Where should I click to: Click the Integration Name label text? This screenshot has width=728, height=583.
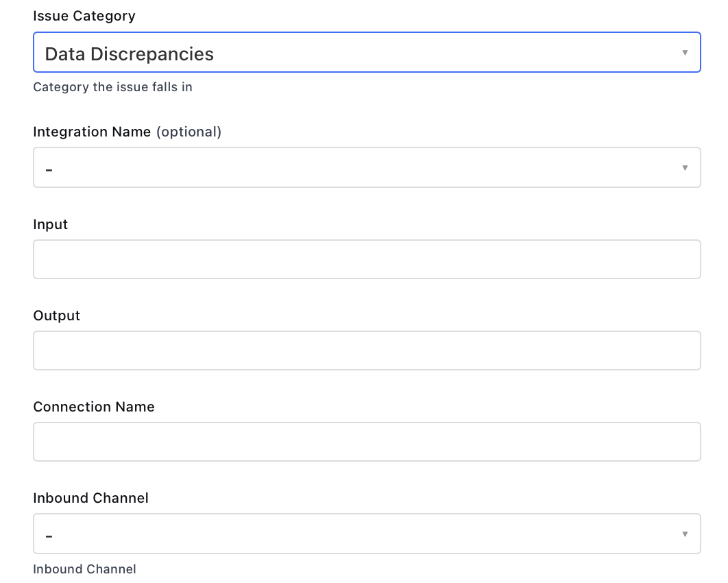coord(92,132)
